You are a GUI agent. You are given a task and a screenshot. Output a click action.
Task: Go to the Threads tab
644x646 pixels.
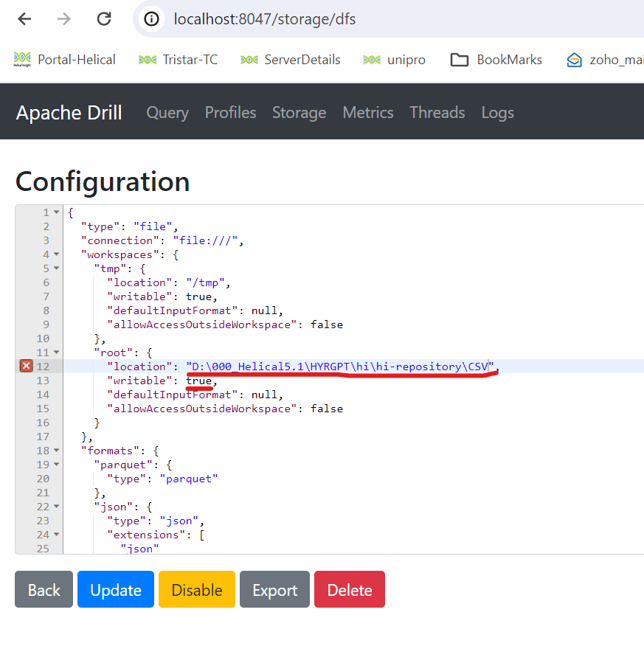coord(437,113)
